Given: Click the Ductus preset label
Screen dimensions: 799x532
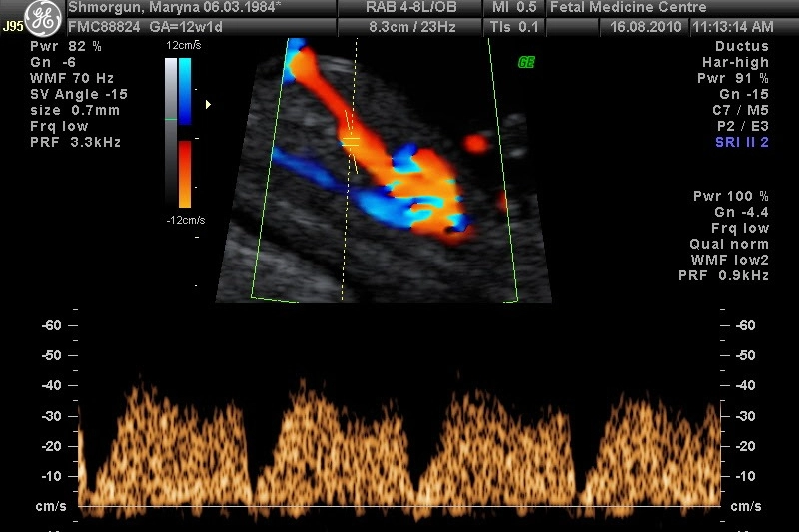Looking at the screenshot, I should (x=741, y=46).
